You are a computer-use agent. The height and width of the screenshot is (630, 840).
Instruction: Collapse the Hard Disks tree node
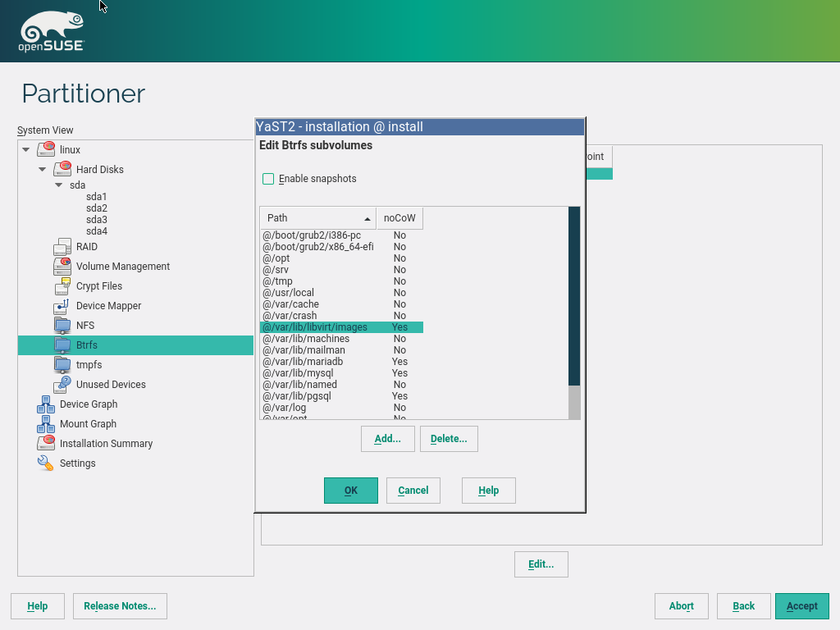coord(43,170)
